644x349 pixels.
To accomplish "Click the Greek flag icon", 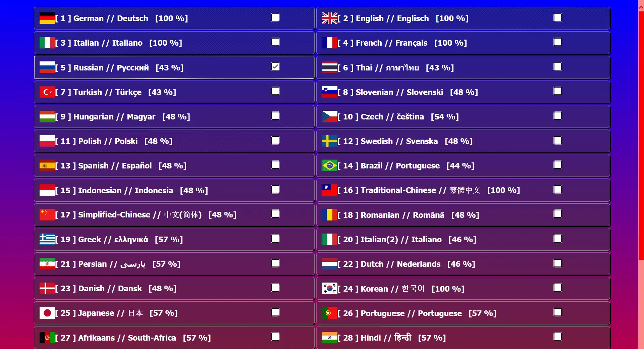I will [x=47, y=239].
